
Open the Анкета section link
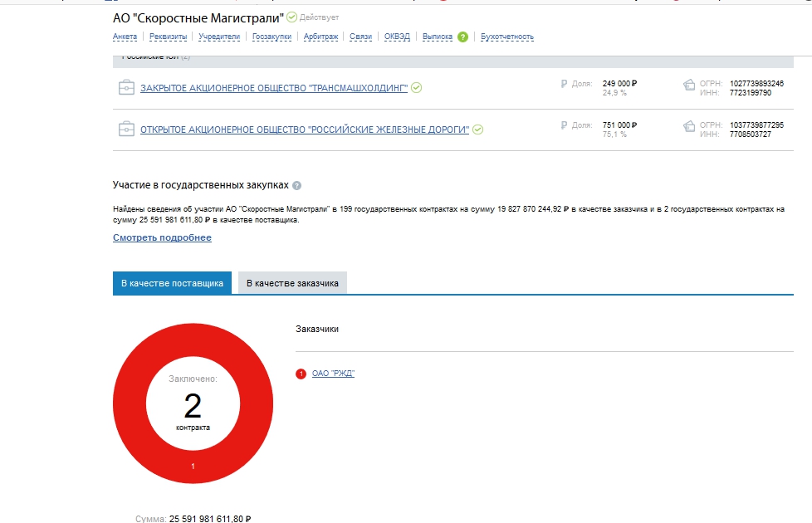125,37
